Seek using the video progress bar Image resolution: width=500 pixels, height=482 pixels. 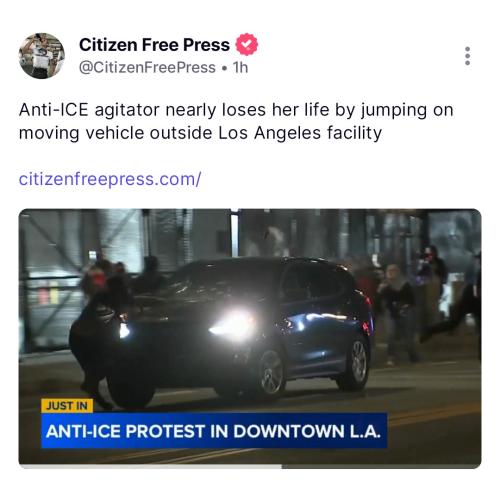(250, 467)
